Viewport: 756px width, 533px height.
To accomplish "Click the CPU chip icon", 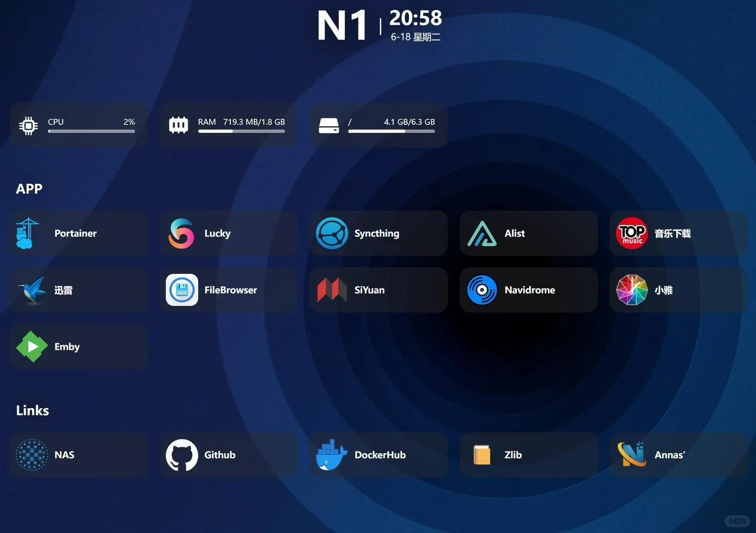I will (x=29, y=126).
